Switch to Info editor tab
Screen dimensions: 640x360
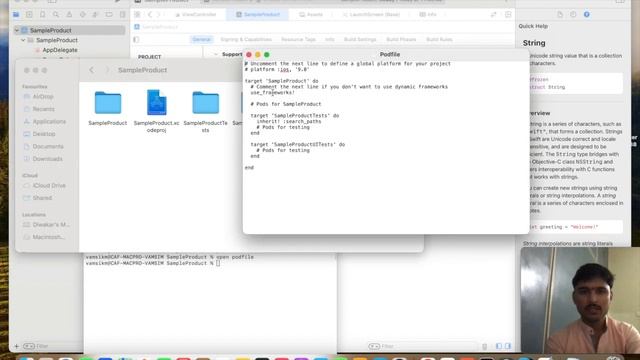(428, 15)
